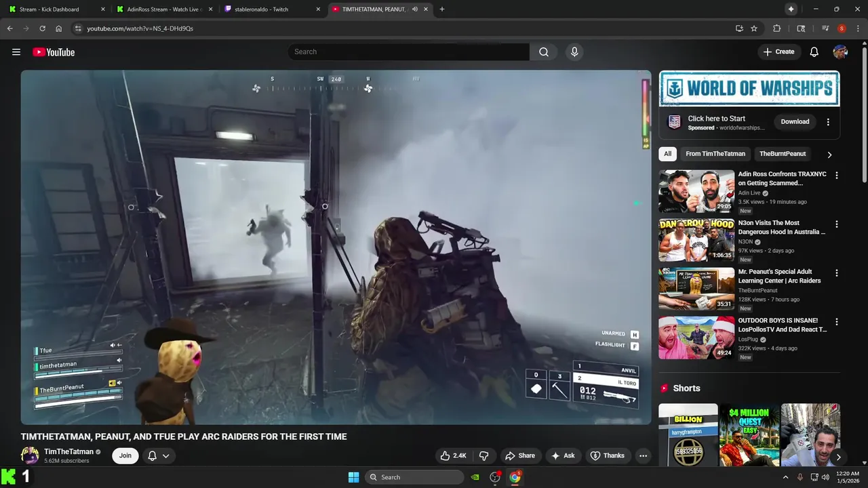Show more filter chips with arrow

click(829, 155)
